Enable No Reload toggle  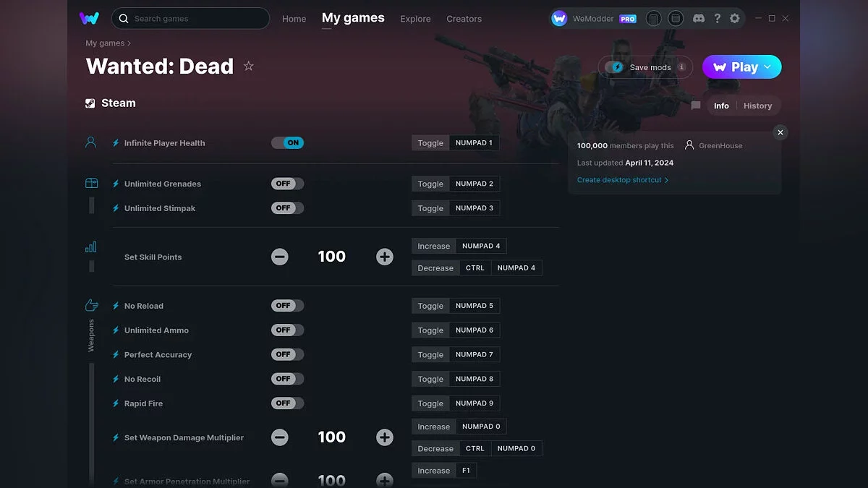tap(287, 306)
